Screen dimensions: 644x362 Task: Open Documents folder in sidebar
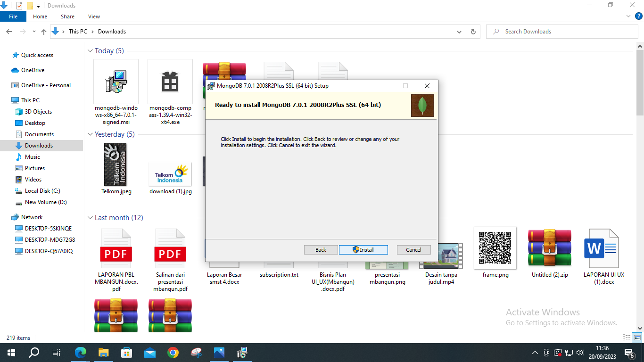39,134
